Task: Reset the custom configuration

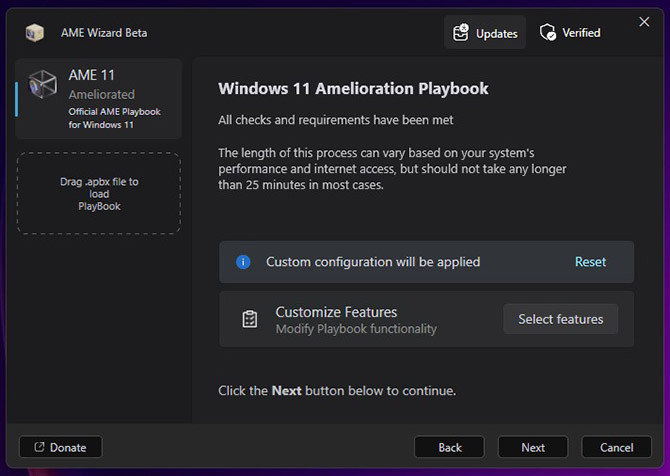Action: point(590,262)
